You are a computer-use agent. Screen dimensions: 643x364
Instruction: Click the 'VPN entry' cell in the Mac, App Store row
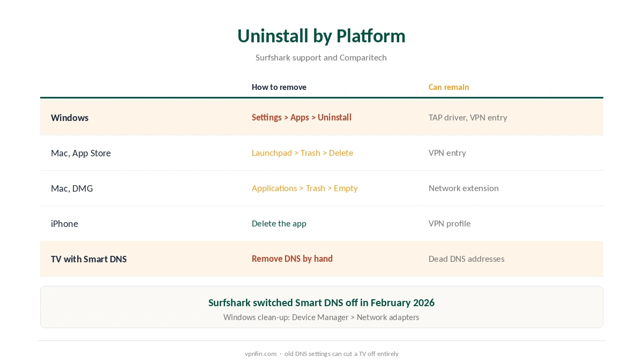pyautogui.click(x=447, y=153)
